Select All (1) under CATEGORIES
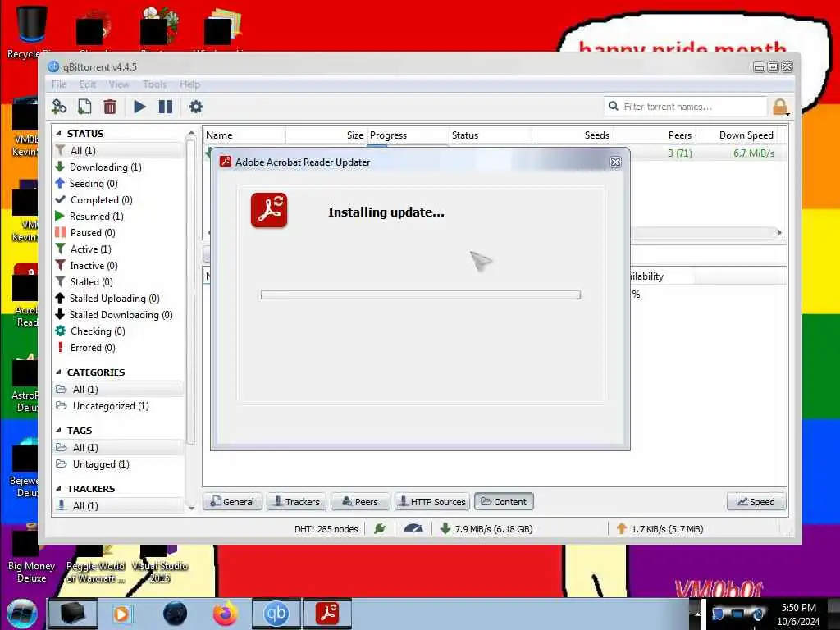 (x=118, y=390)
